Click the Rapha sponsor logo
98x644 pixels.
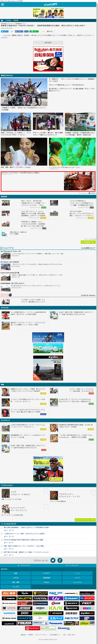[x=25, y=593]
